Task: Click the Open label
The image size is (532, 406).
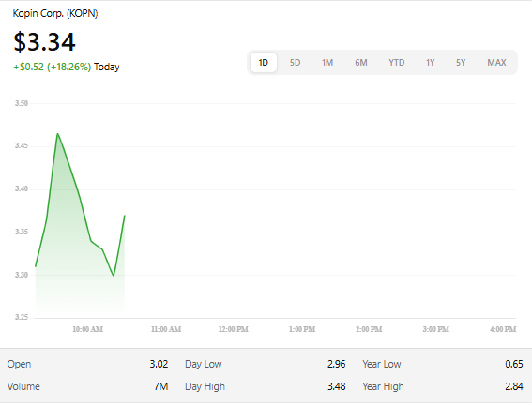Action: coord(19,364)
